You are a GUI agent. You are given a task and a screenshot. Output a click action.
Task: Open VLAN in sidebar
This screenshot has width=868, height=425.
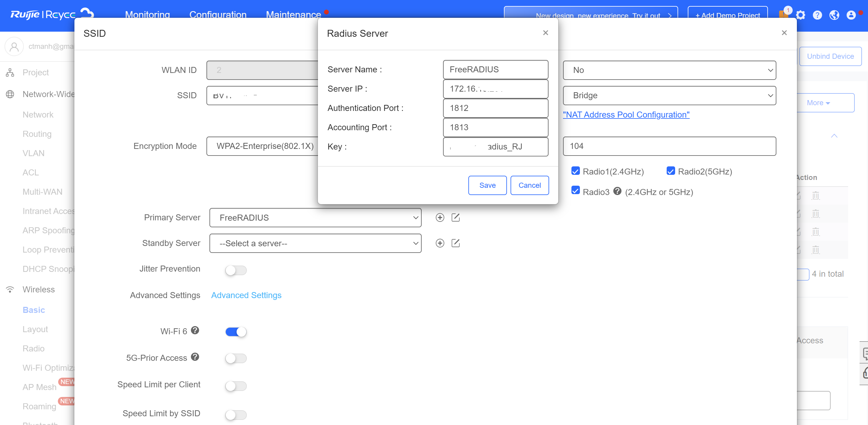pos(33,153)
